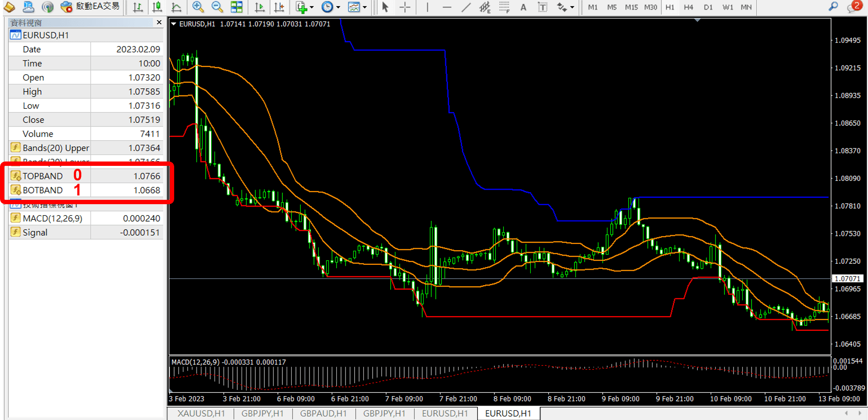Click the zoom in magnifier icon
The height and width of the screenshot is (420, 868).
[x=197, y=7]
